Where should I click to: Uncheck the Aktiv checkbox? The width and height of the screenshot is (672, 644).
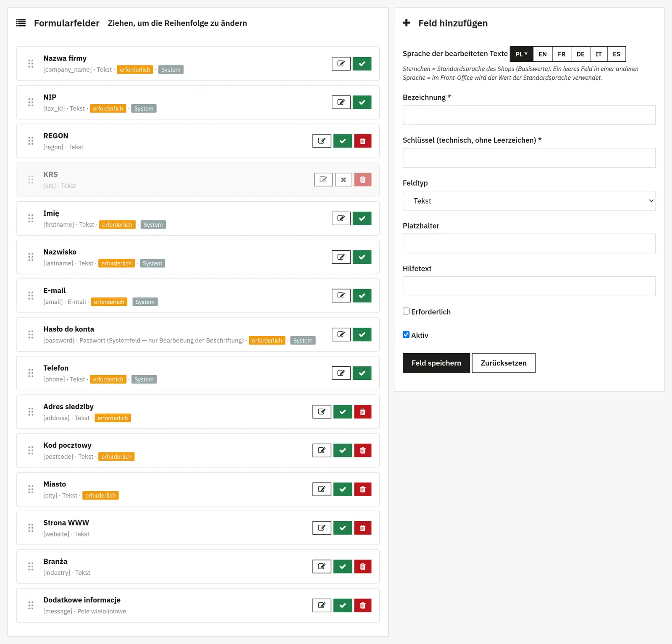(406, 335)
